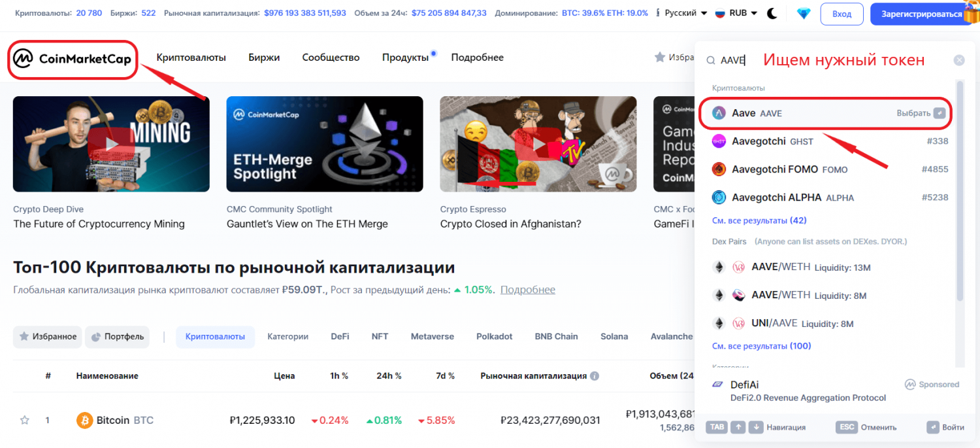Click the Bitcoin coin icon

(x=84, y=420)
